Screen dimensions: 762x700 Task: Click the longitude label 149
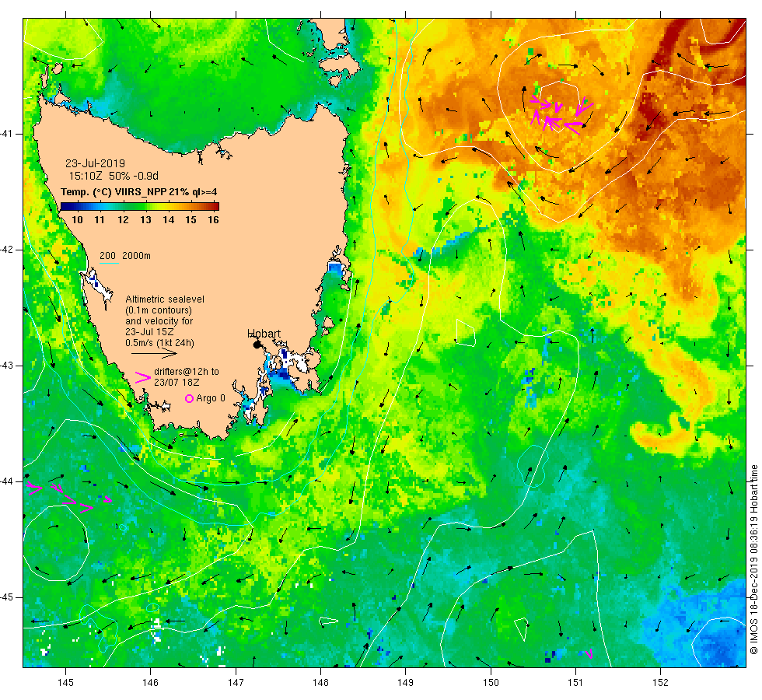click(x=406, y=683)
